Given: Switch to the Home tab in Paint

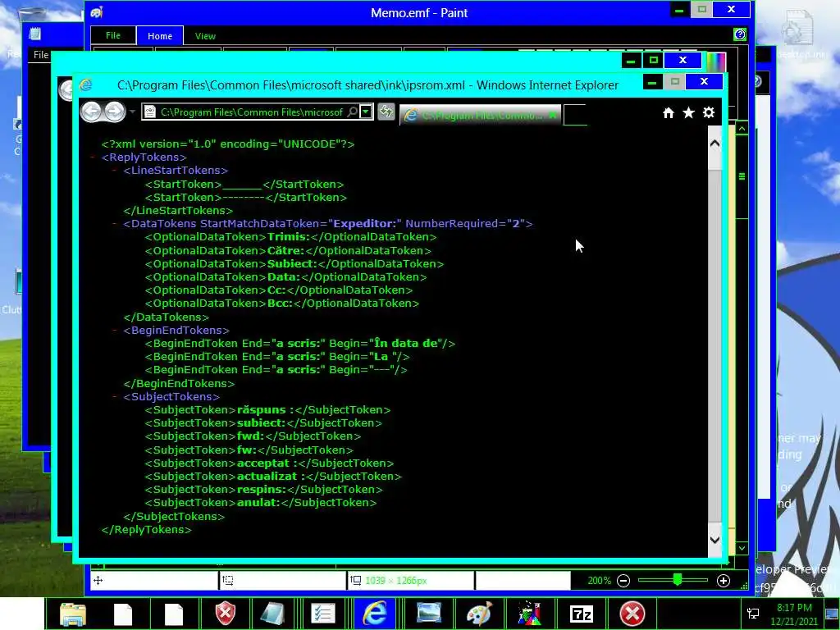Looking at the screenshot, I should tap(160, 36).
